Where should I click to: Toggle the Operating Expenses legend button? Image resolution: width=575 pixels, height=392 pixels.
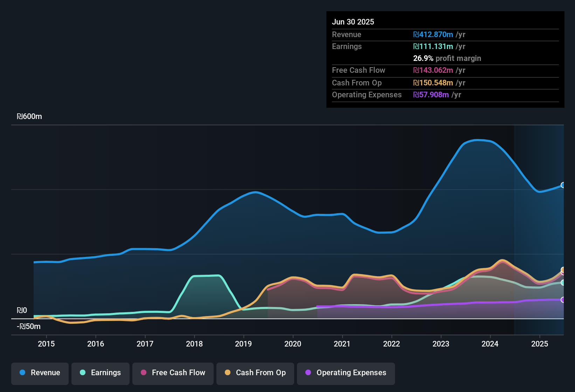point(346,374)
